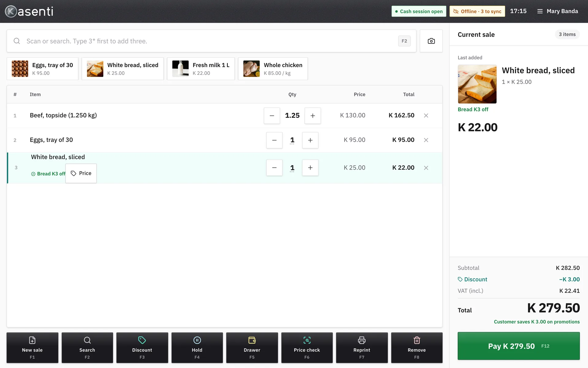Click the Kasenti logo
This screenshot has width=588, height=368.
click(x=29, y=11)
